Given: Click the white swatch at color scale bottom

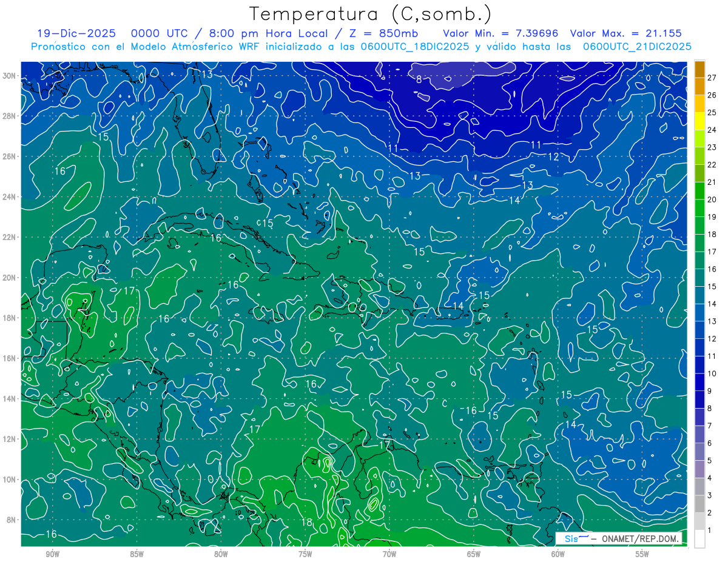Looking at the screenshot, I should [x=699, y=539].
